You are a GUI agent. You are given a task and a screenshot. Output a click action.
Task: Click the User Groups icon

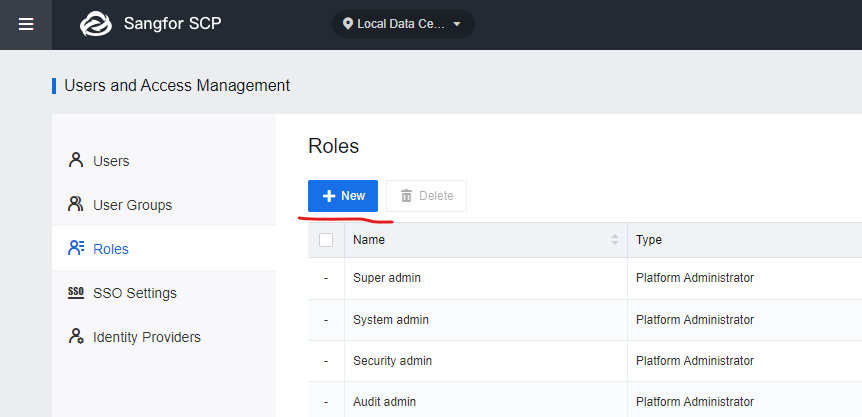click(75, 204)
